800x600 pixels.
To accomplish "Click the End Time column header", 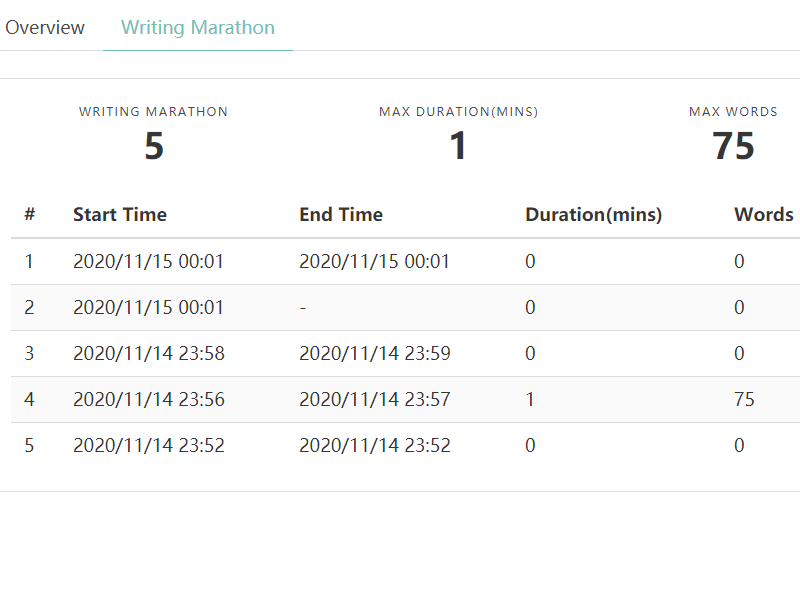I will [341, 214].
